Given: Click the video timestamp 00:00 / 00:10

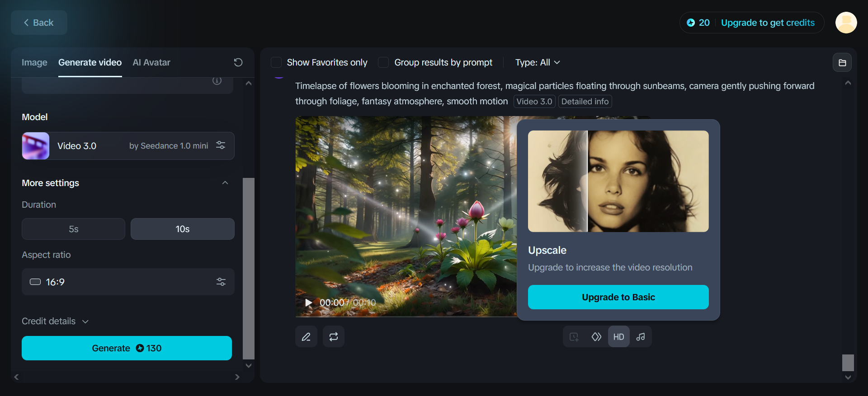Looking at the screenshot, I should click(348, 303).
